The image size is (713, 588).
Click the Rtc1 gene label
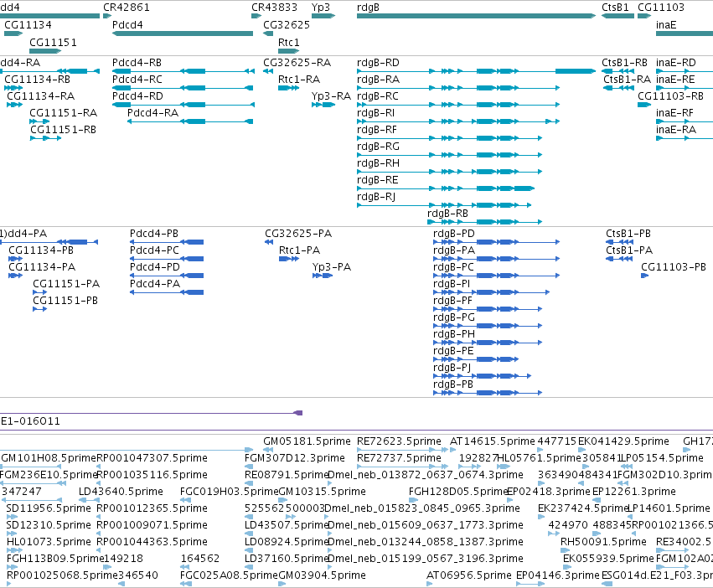289,43
